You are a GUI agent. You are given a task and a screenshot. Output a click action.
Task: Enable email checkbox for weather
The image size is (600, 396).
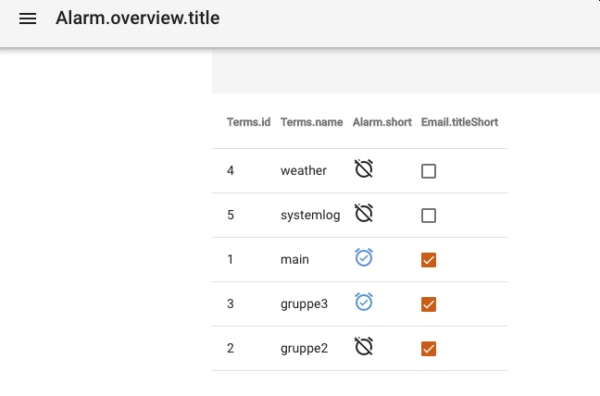429,171
